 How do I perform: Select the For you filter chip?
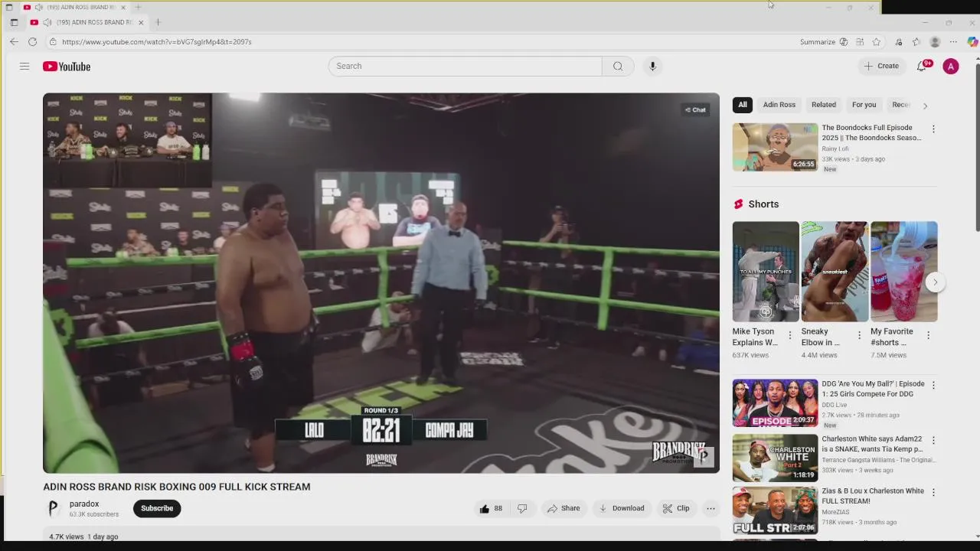[864, 105]
